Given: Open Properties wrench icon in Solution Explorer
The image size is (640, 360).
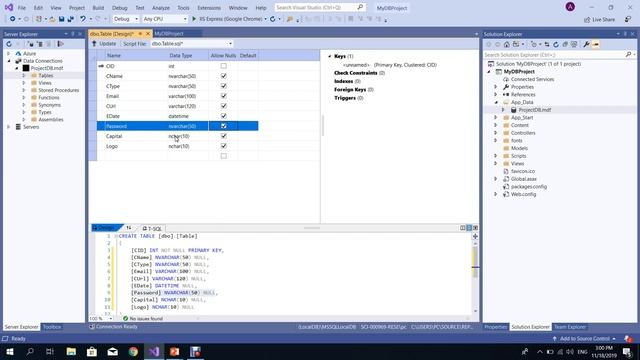Looking at the screenshot, I should 586,44.
